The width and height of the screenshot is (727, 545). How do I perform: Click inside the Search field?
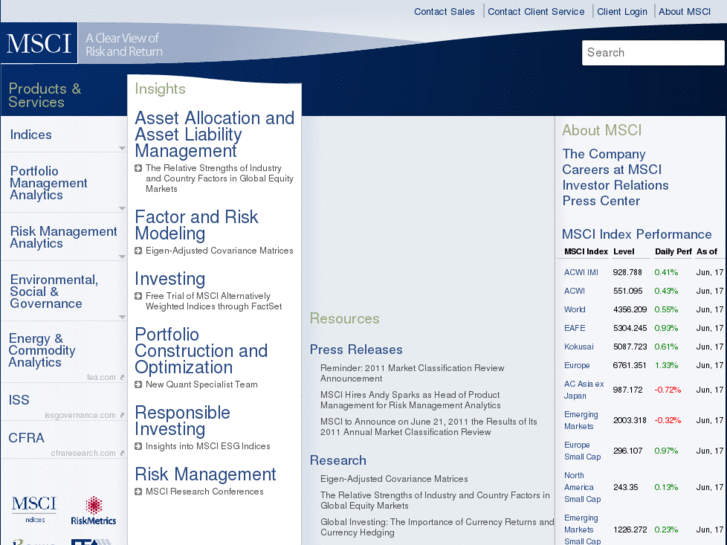click(653, 52)
